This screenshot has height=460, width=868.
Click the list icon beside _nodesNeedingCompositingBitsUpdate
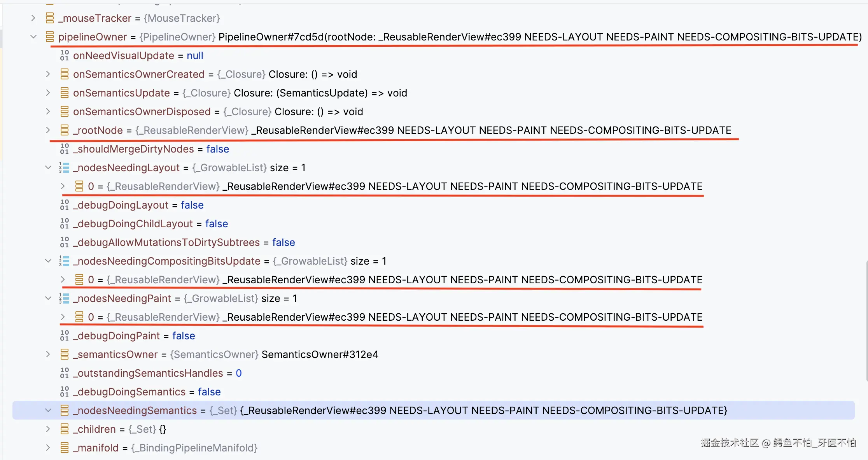[x=65, y=261]
